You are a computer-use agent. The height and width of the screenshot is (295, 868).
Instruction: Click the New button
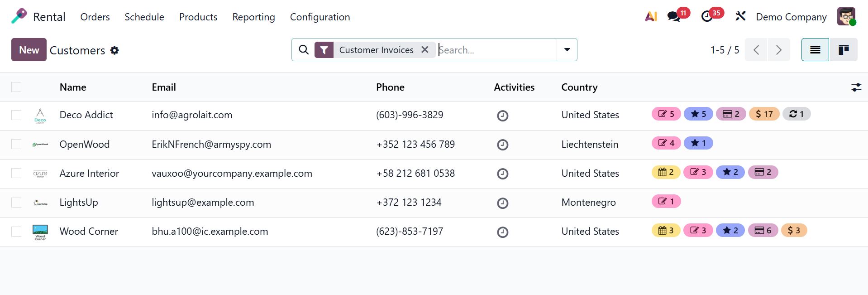pyautogui.click(x=29, y=50)
